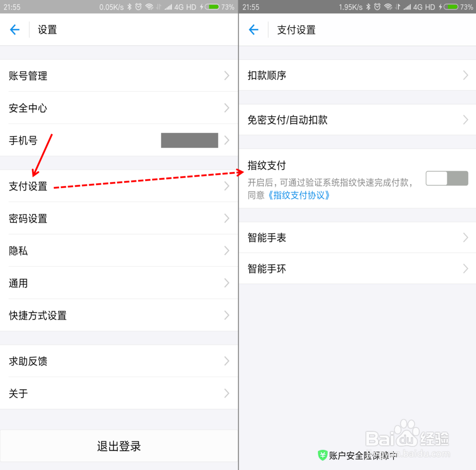Tap Bluetooth icon in left status bar
476x470 pixels.
coord(129,7)
